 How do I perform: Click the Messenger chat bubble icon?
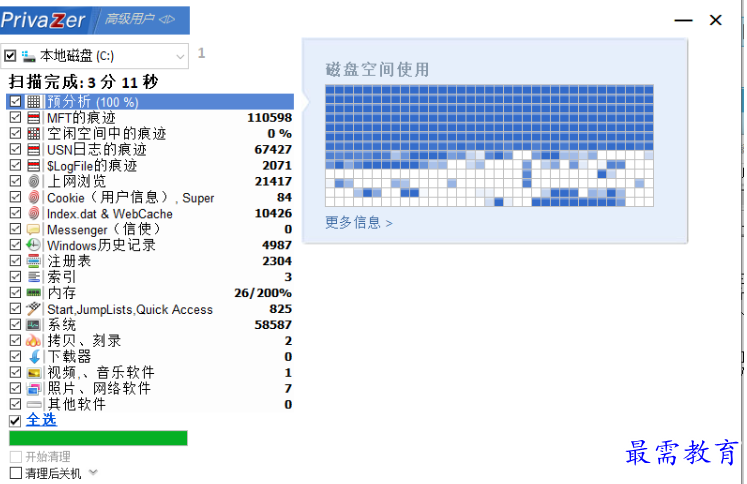coord(33,229)
